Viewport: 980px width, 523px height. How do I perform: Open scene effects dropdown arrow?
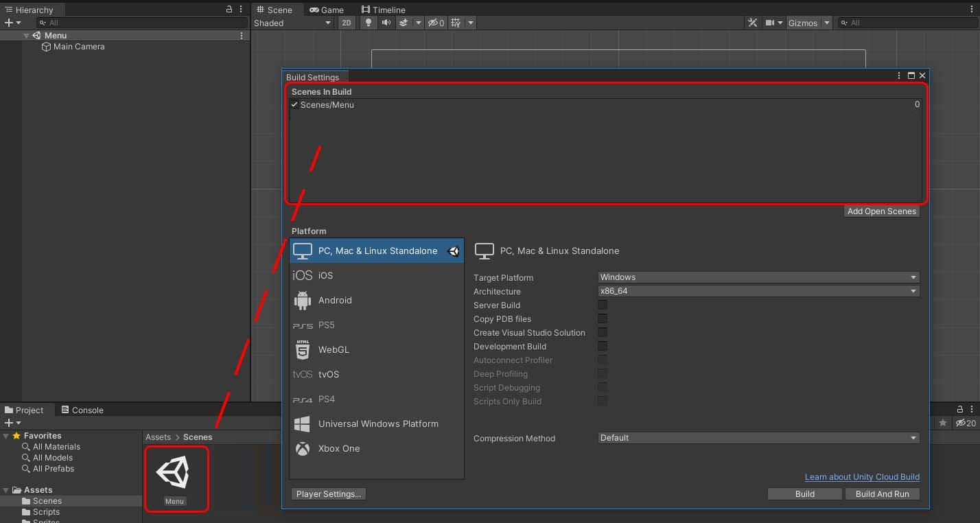click(x=418, y=23)
